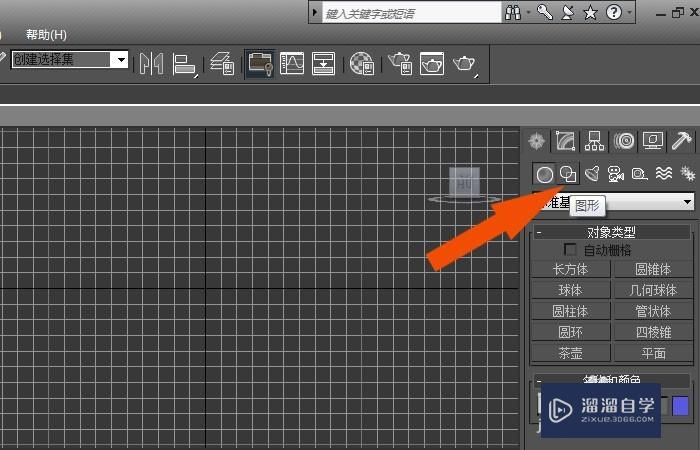Switch to the Display panel tab
Image resolution: width=700 pixels, height=450 pixels.
pyautogui.click(x=653, y=141)
